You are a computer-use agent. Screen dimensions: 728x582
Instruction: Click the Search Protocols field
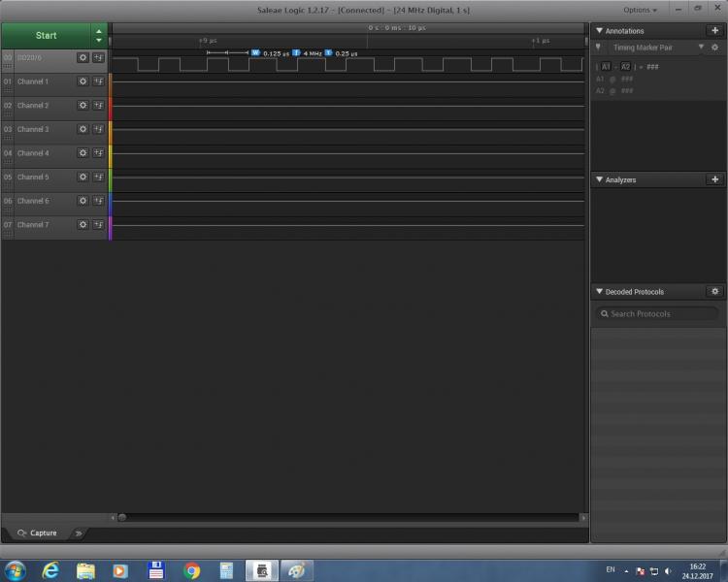coord(656,313)
